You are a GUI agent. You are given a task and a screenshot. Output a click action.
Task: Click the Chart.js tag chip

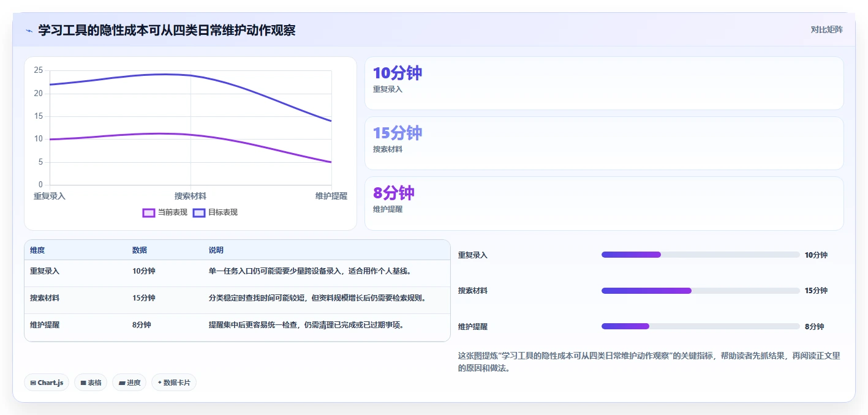click(47, 383)
